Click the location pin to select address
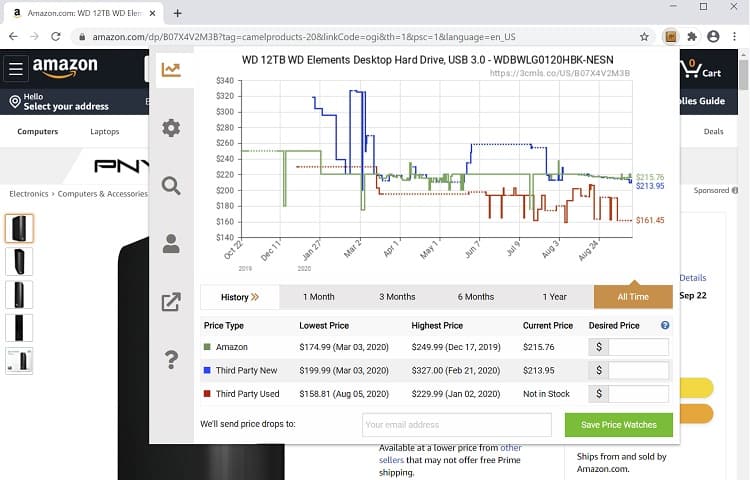 click(15, 101)
